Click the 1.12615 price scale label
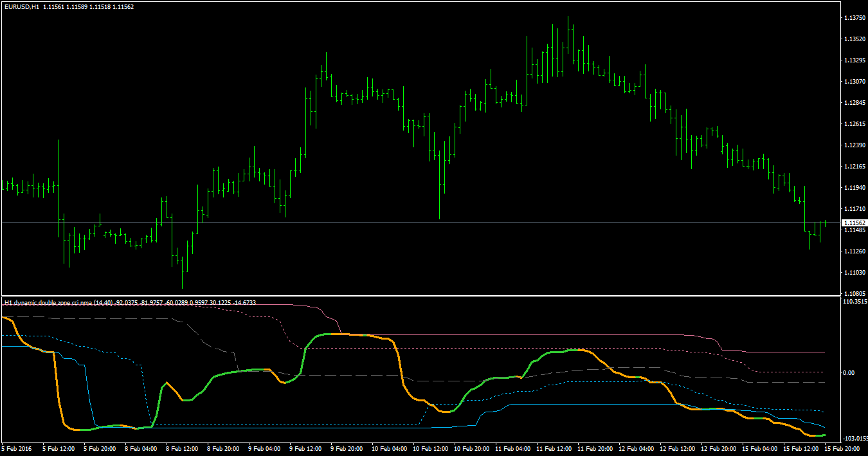Image resolution: width=868 pixels, height=456 pixels. (853, 124)
